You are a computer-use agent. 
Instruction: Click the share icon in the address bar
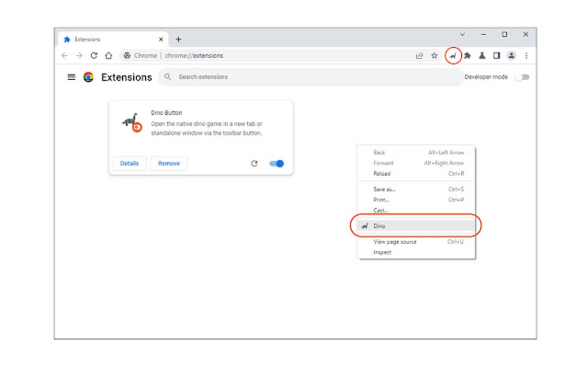(419, 55)
